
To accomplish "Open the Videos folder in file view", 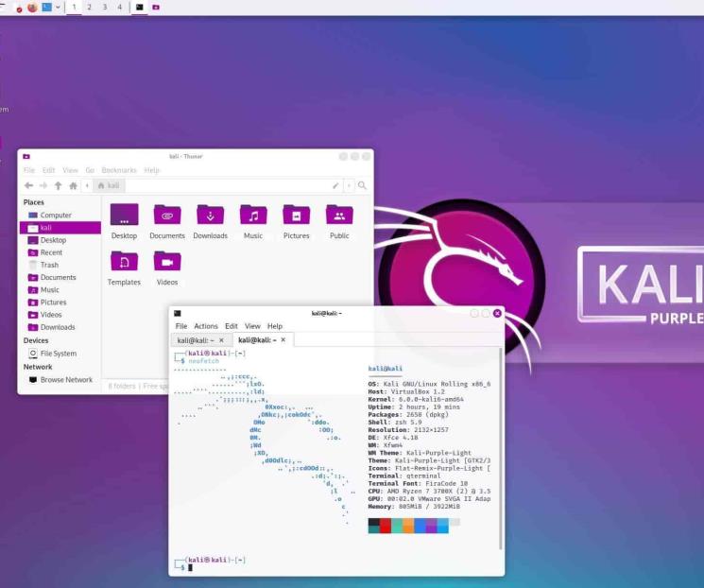I will pos(166,262).
